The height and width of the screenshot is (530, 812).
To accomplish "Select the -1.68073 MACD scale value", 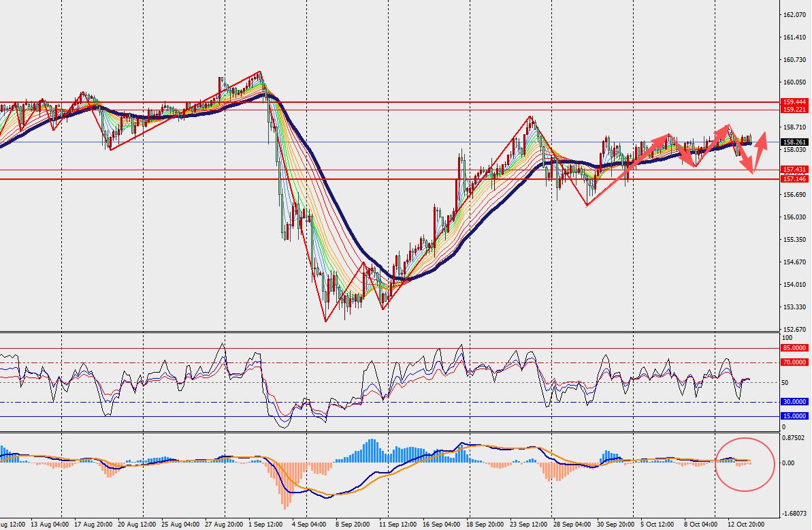I will point(794,514).
